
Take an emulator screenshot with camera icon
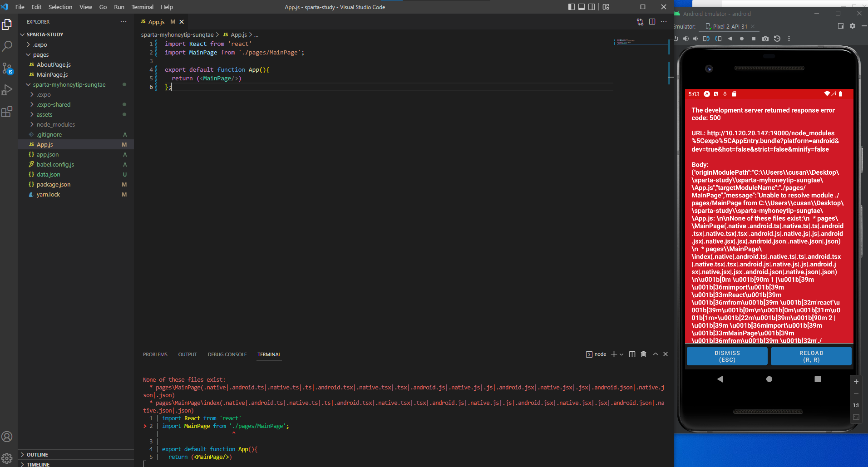tap(765, 39)
